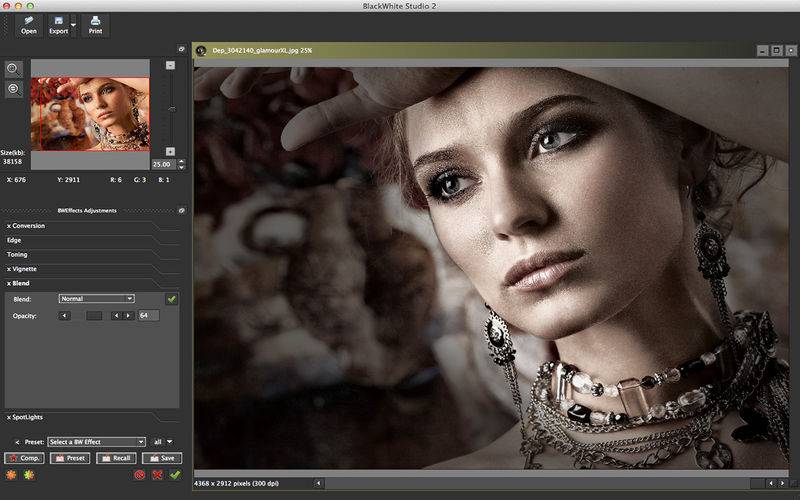Toggle the Blend enable green checkmark
Image resolution: width=800 pixels, height=500 pixels.
click(x=171, y=298)
